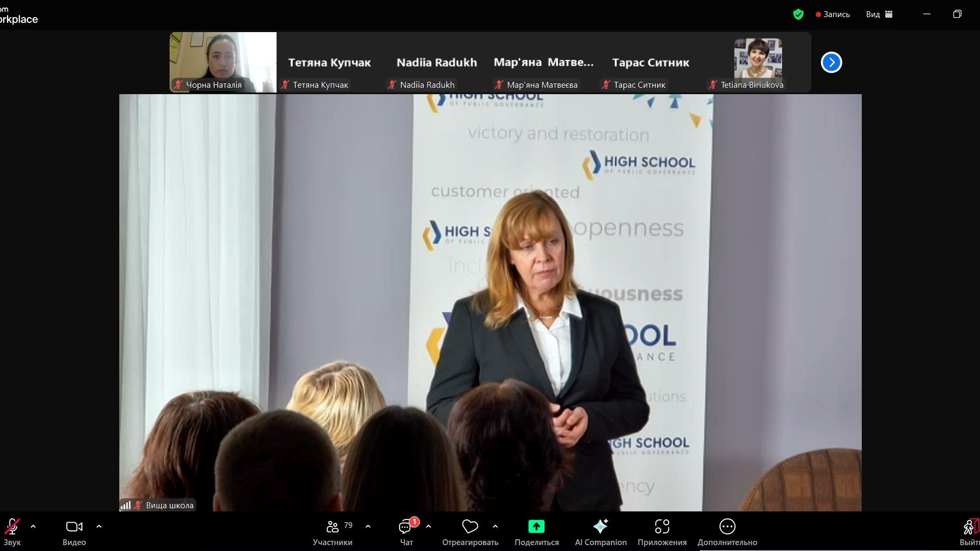Image resolution: width=980 pixels, height=551 pixels.
Task: Start screen sharing with Поделиться
Action: tap(536, 527)
